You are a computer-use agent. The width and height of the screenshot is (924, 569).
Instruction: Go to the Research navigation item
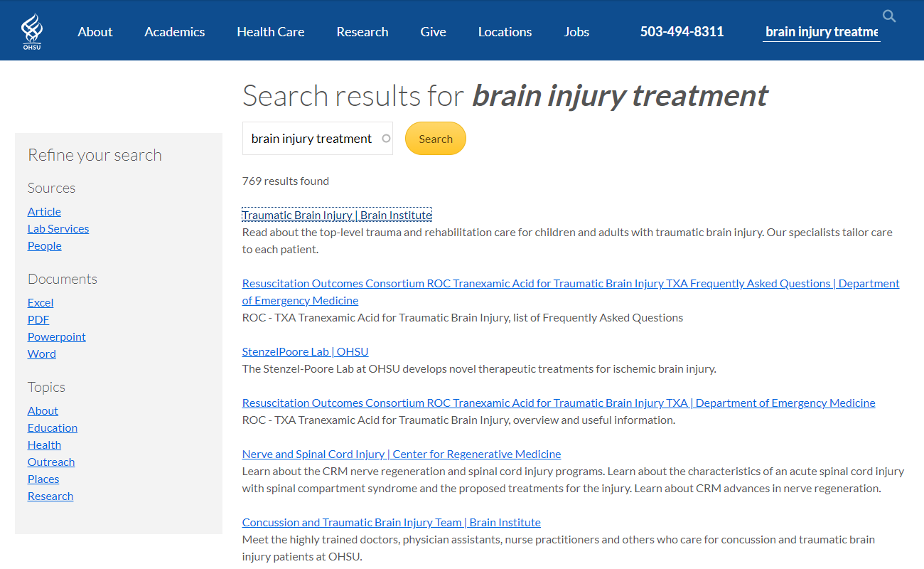(x=362, y=32)
